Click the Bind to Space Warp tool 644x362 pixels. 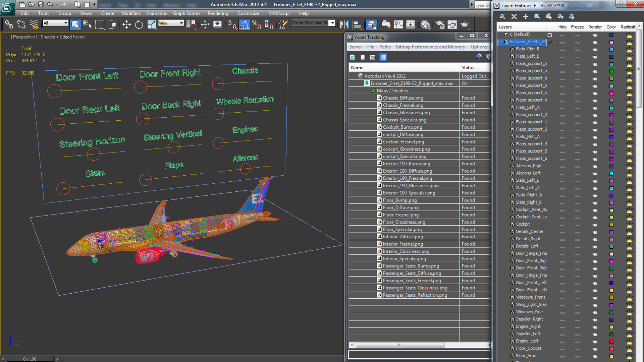tap(34, 24)
